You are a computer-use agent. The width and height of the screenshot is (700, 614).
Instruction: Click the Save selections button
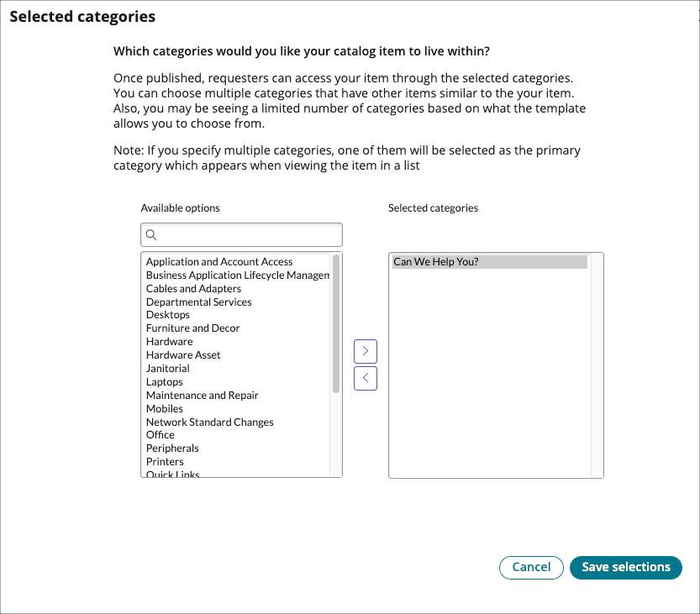tap(625, 567)
